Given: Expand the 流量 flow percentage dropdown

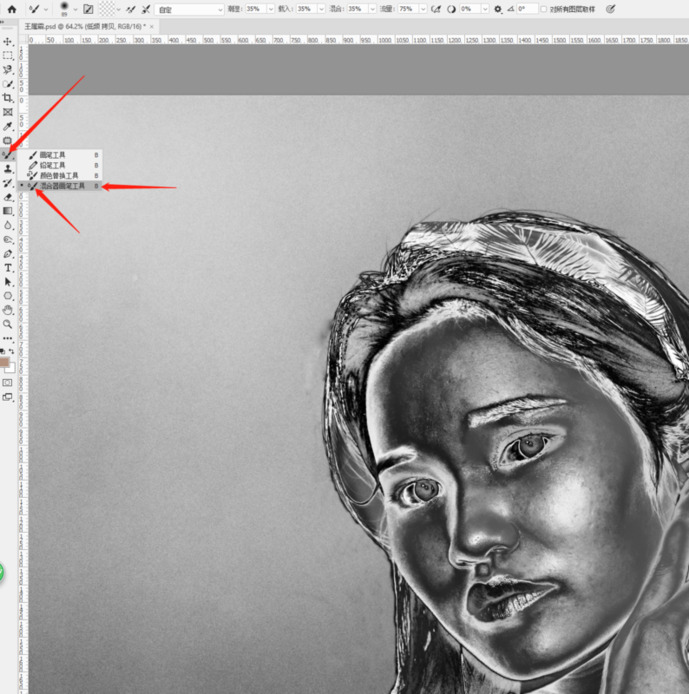Looking at the screenshot, I should click(421, 9).
